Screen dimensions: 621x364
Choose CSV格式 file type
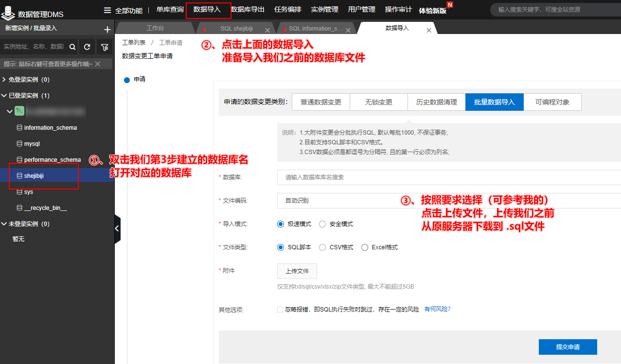click(x=322, y=247)
